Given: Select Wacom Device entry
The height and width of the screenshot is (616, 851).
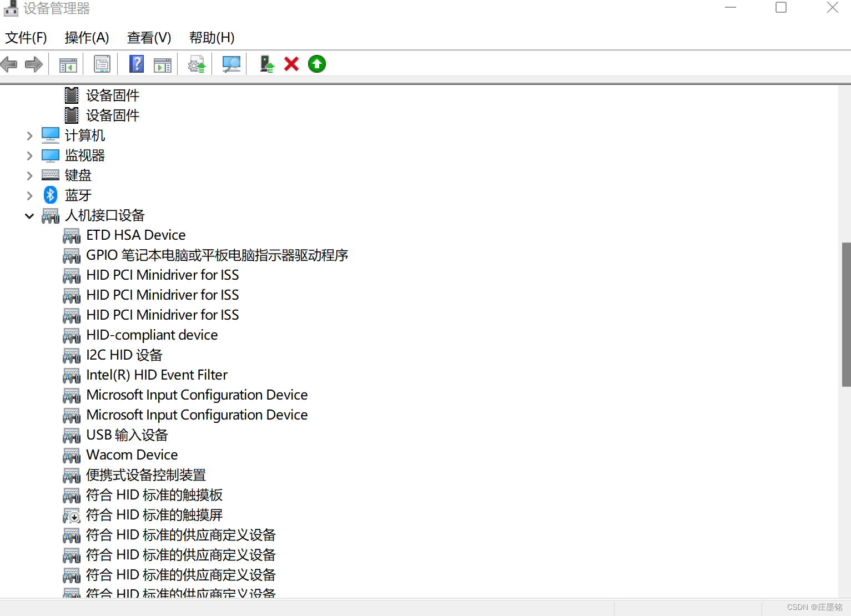Looking at the screenshot, I should (132, 455).
